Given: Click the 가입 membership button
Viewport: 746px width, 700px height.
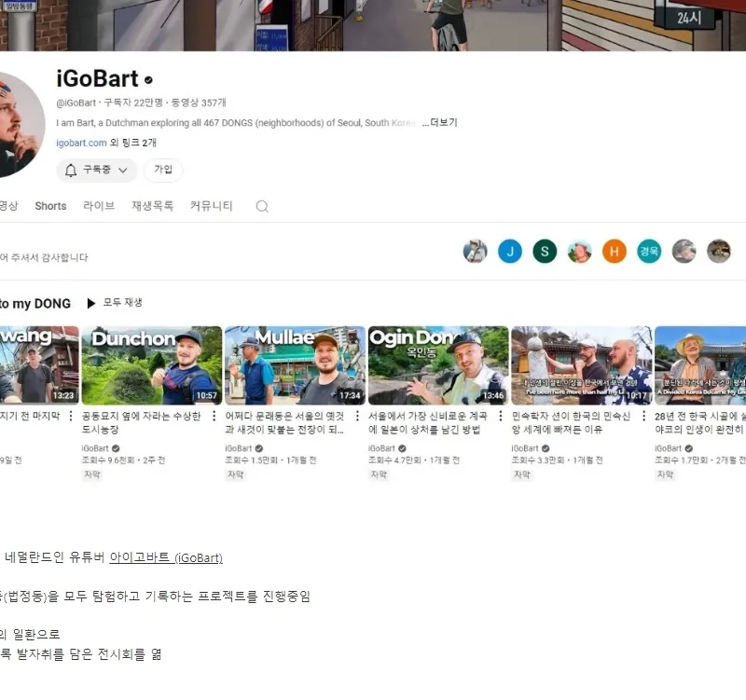Looking at the screenshot, I should (x=163, y=171).
